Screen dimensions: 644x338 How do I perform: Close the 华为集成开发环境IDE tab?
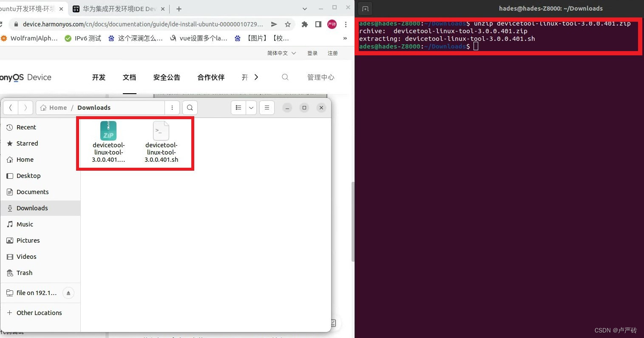(164, 9)
